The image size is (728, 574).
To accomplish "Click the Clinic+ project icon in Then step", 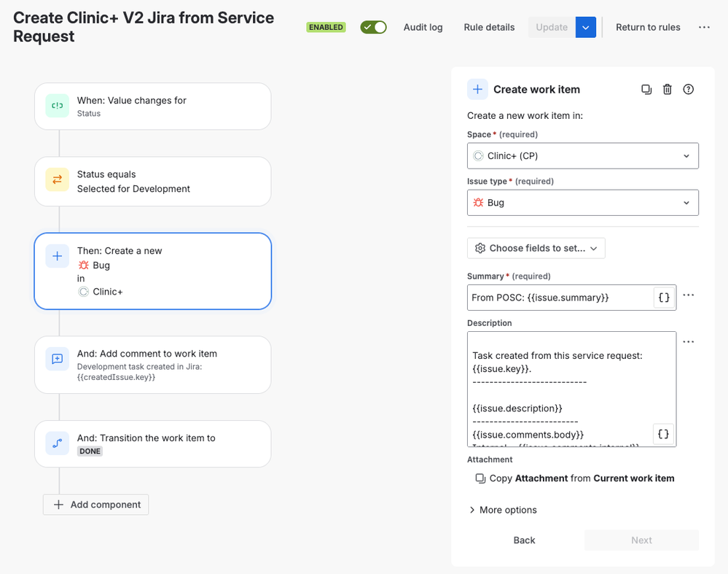I will click(x=83, y=292).
